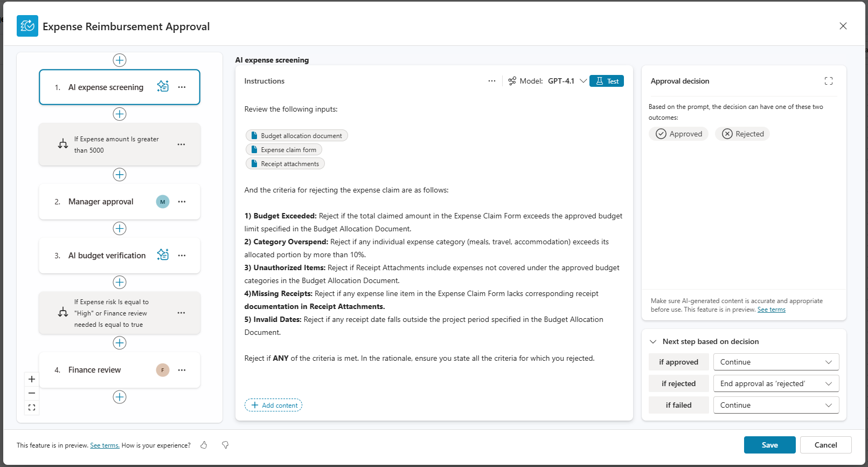The image size is (868, 467).
Task: Open the 'if rejected' next step dropdown
Action: tap(776, 383)
